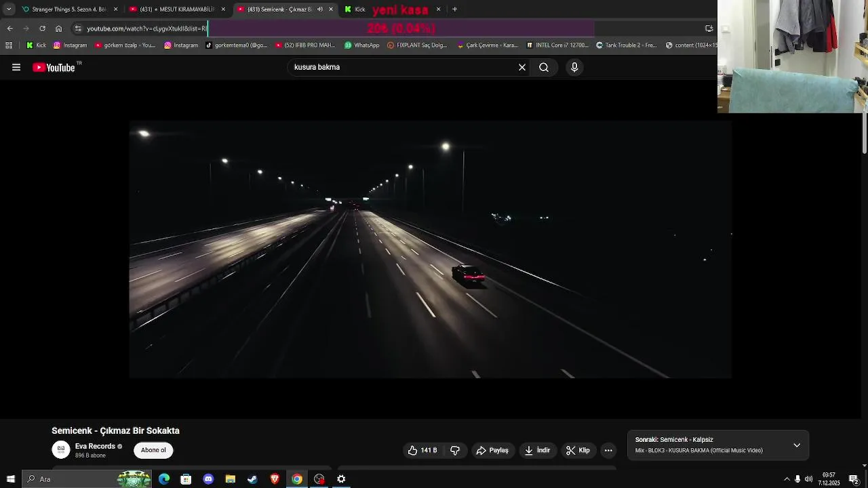This screenshot has width=868, height=488.
Task: Dislike the video with thumbs-down
Action: 455,450
